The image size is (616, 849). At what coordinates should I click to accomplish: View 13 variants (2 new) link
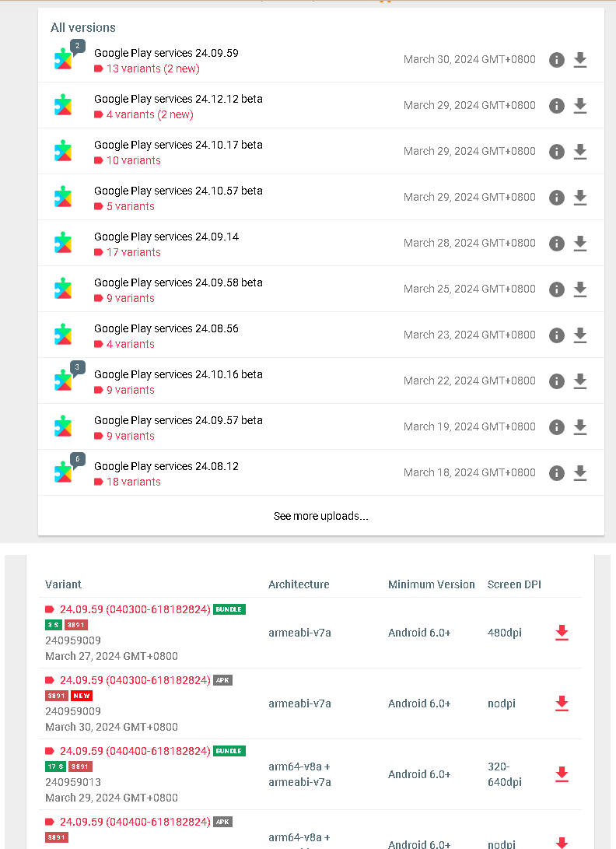click(x=152, y=68)
